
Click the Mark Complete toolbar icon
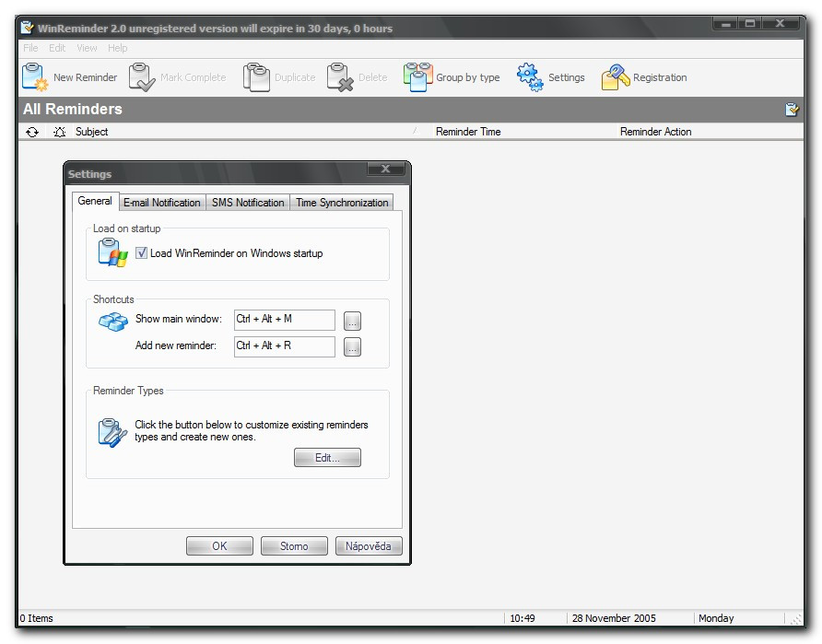pyautogui.click(x=142, y=77)
